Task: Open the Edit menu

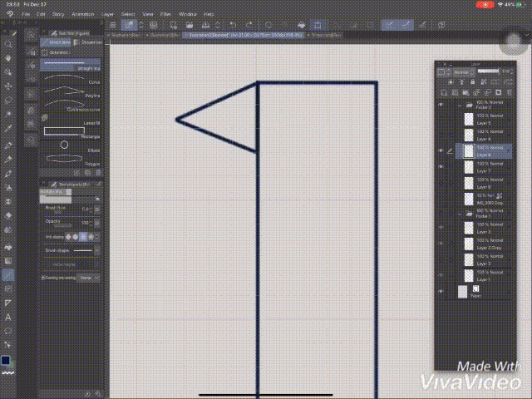Action: click(x=41, y=14)
